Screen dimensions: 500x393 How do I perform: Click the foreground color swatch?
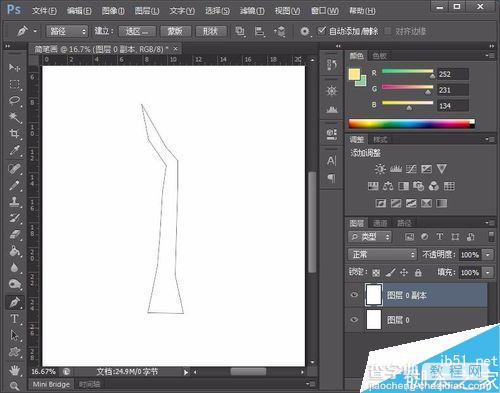[x=354, y=74]
